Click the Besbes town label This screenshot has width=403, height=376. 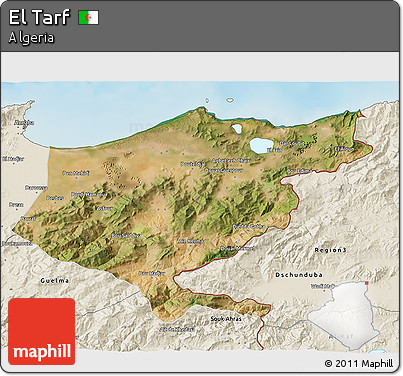click(x=55, y=198)
